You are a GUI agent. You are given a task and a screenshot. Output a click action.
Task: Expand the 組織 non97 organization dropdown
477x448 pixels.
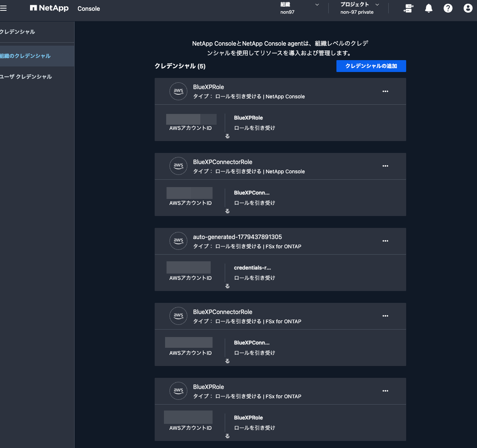point(299,8)
